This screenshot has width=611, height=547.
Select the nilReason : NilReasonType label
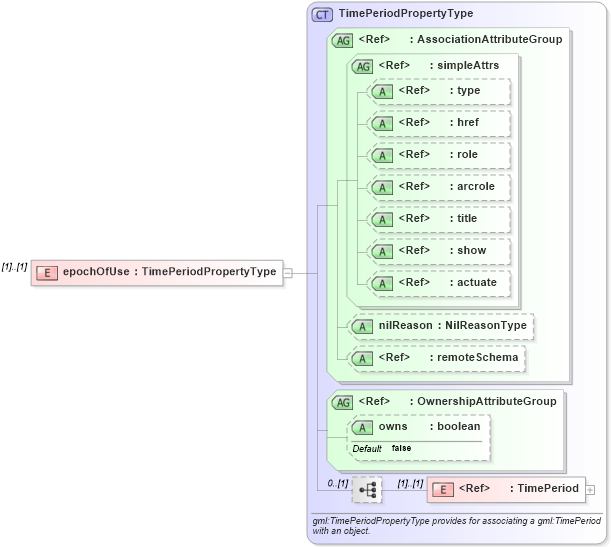[x=452, y=325]
